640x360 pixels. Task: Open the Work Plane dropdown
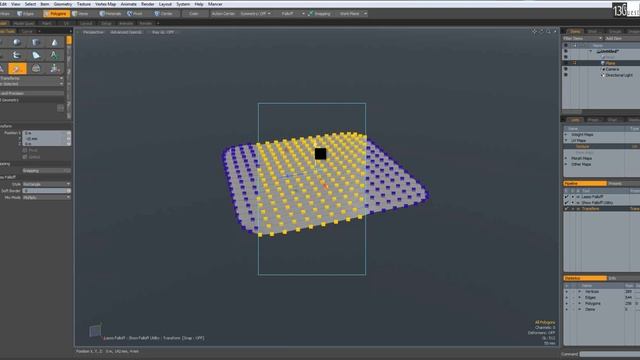coord(353,13)
